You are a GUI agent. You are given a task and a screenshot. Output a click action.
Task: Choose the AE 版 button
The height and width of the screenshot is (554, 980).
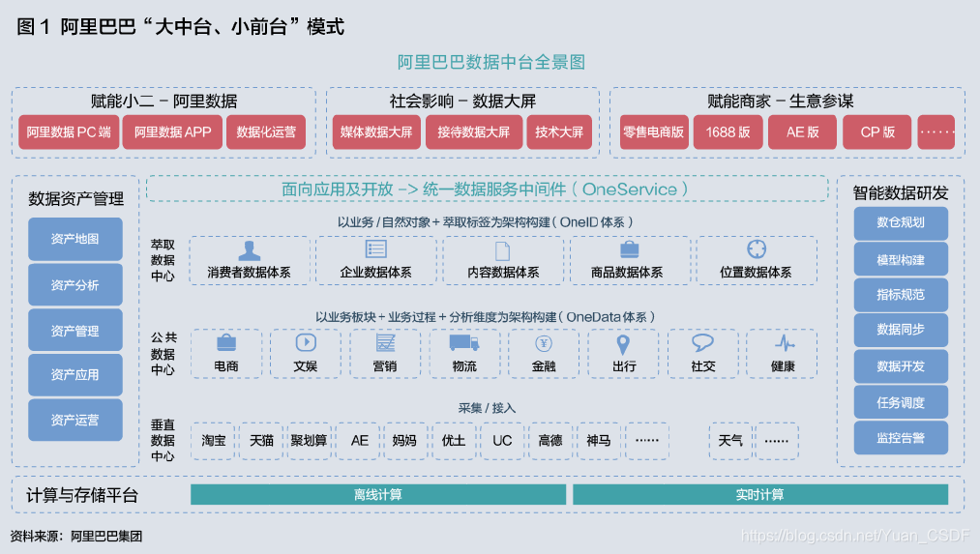coord(803,131)
